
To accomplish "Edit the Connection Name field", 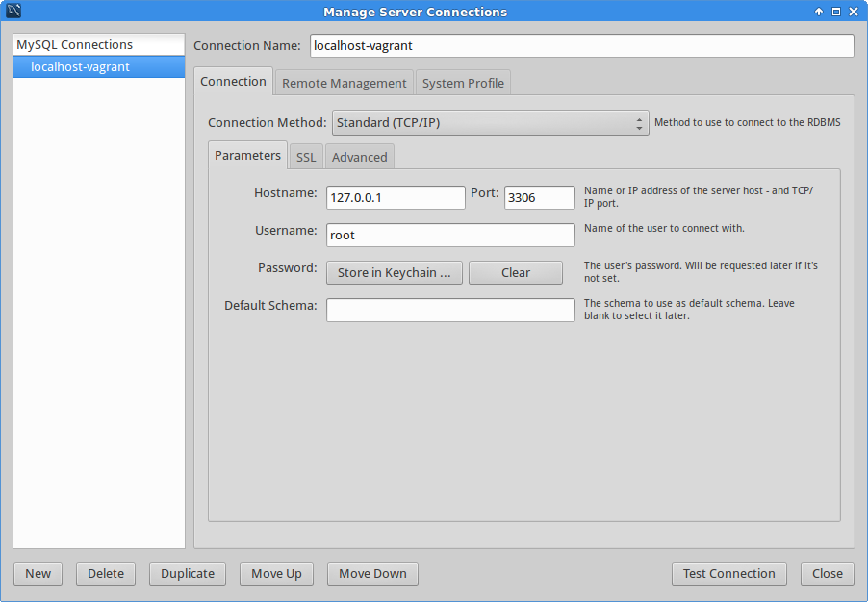I will [x=582, y=46].
